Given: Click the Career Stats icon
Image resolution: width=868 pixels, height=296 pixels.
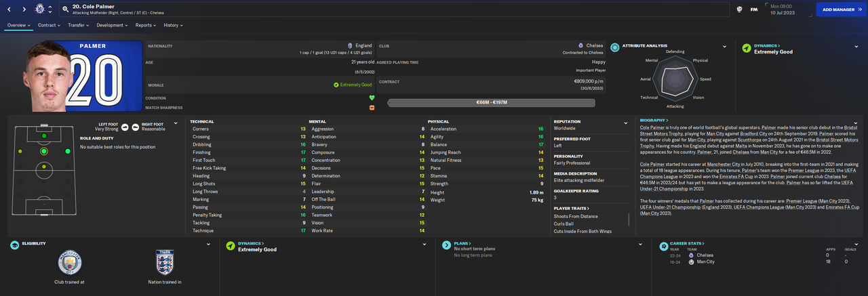Looking at the screenshot, I should (663, 246).
